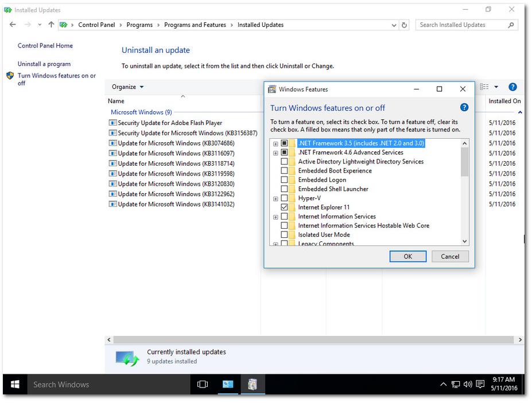Screen dimensions: 532x403
Task: Click the Control Panel address bar icon
Action: coord(64,25)
